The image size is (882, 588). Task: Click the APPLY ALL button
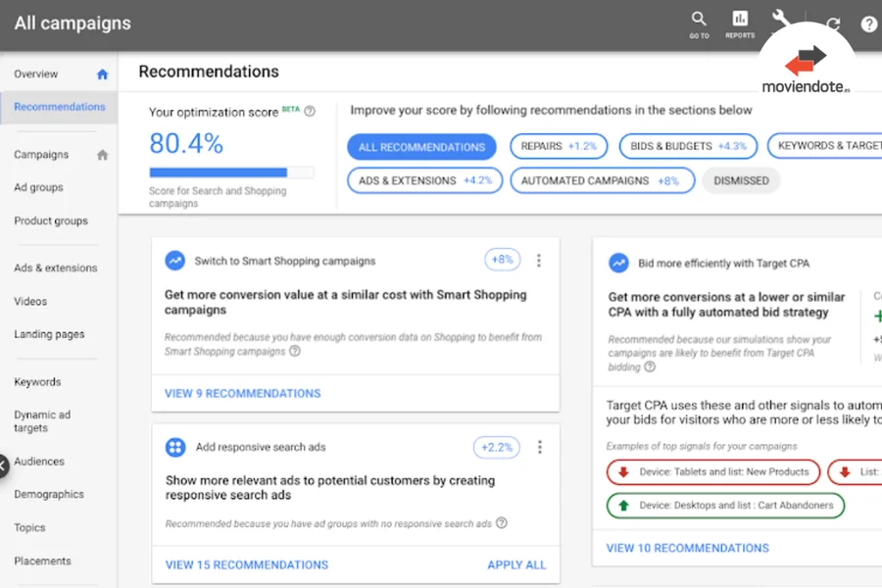point(516,564)
